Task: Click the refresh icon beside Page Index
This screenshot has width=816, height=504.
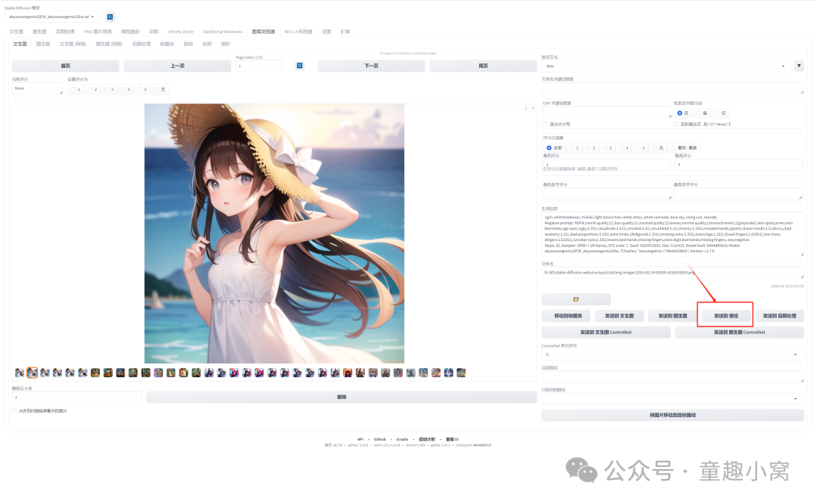Action: pyautogui.click(x=299, y=66)
